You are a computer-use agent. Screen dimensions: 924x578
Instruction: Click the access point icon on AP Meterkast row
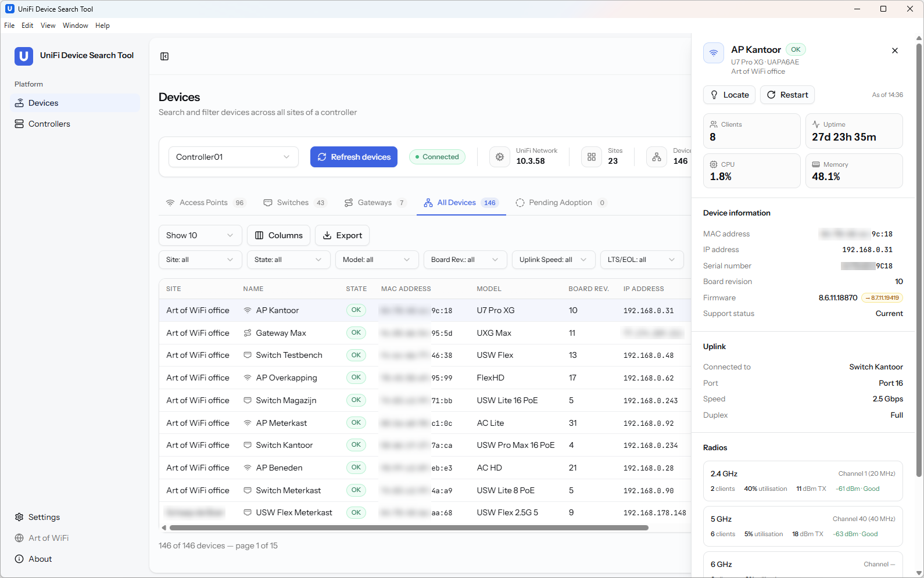click(x=248, y=423)
